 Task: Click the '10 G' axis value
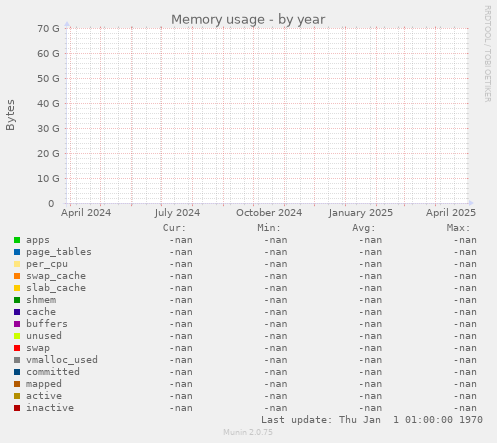(48, 179)
